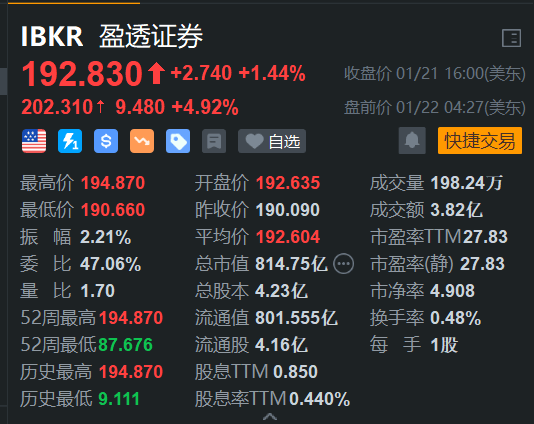The height and width of the screenshot is (424, 534).
Task: Click the 52周最高 value 194.870
Action: [131, 318]
